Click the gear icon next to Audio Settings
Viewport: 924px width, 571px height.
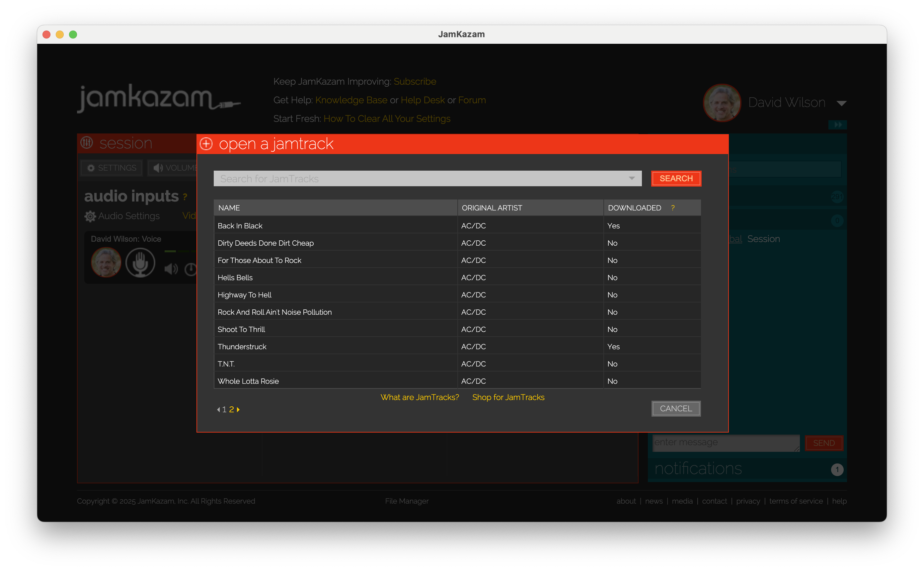(90, 216)
